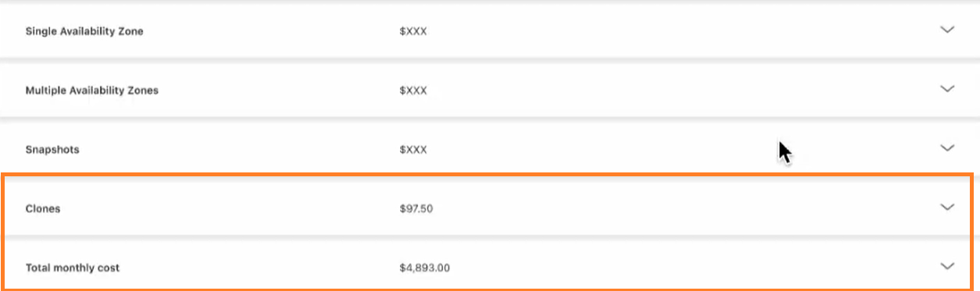Click the Snapshots row label
This screenshot has width=980, height=291.
click(x=52, y=149)
